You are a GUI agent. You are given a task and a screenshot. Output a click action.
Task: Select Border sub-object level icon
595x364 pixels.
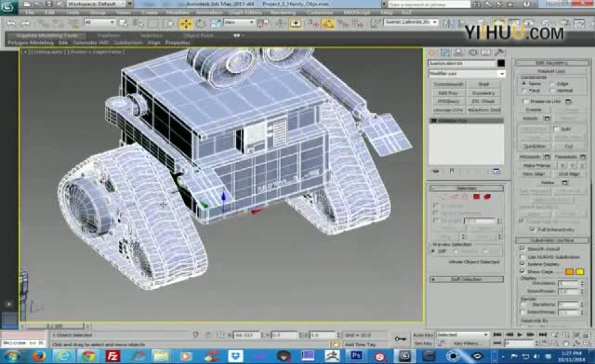[x=465, y=197]
